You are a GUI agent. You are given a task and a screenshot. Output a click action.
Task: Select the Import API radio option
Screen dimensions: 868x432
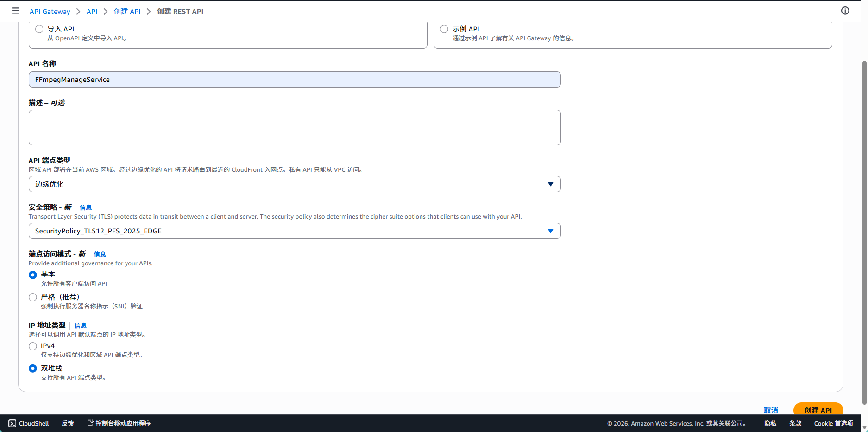click(39, 29)
